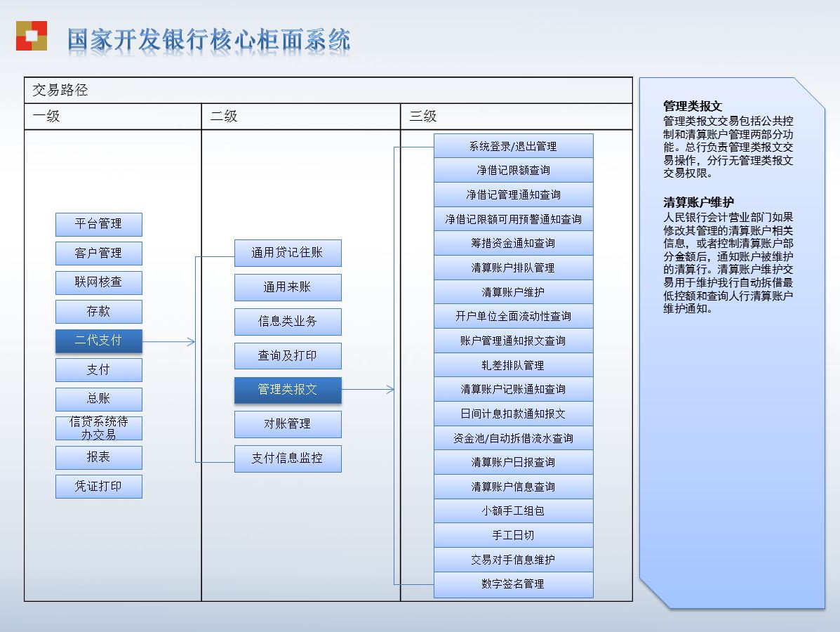This screenshot has height=632, width=840.
Task: Open 信贷系统待办交易 item
Action: [x=98, y=428]
